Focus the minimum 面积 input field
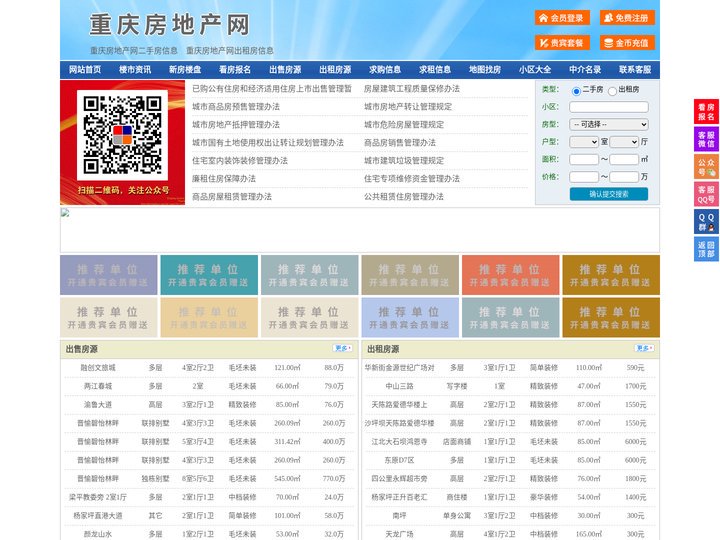 584,159
